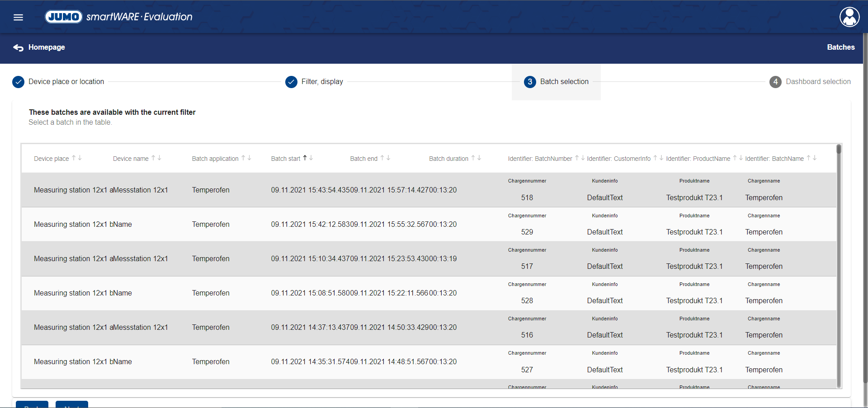Open Dashboard selection step
Viewport: 868px width, 408px height.
(x=810, y=82)
